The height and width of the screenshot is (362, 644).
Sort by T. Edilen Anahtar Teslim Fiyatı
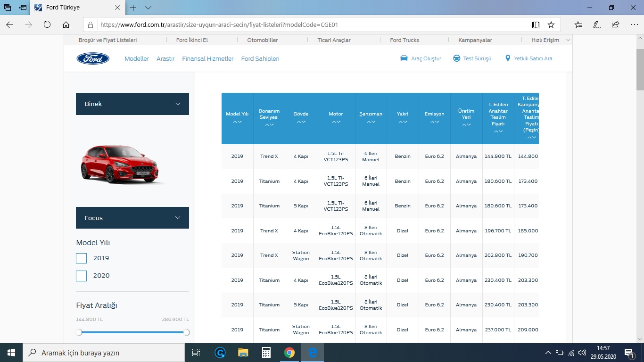[498, 131]
